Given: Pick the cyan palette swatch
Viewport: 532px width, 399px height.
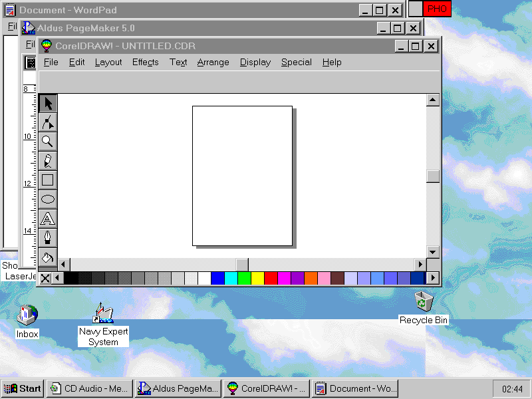Looking at the screenshot, I should (231, 279).
